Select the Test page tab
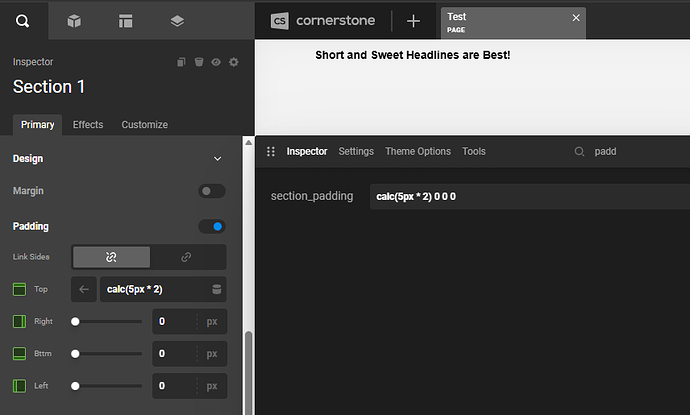 [x=513, y=23]
